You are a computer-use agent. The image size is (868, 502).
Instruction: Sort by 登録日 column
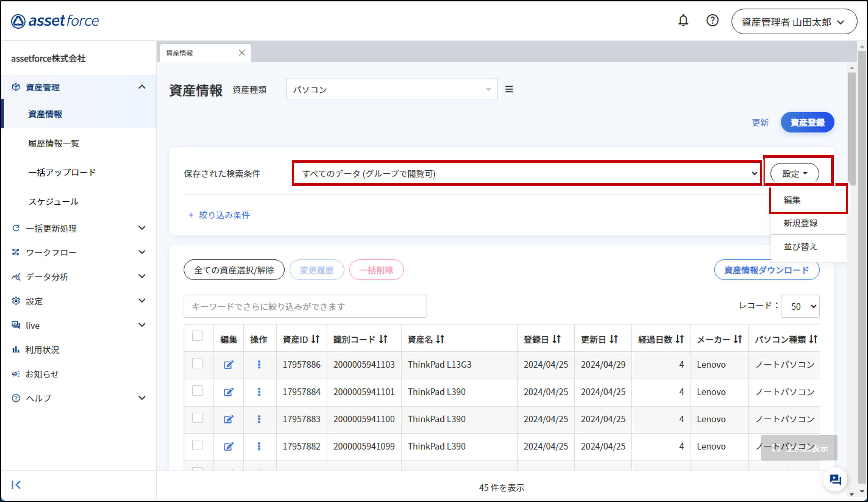click(x=557, y=339)
